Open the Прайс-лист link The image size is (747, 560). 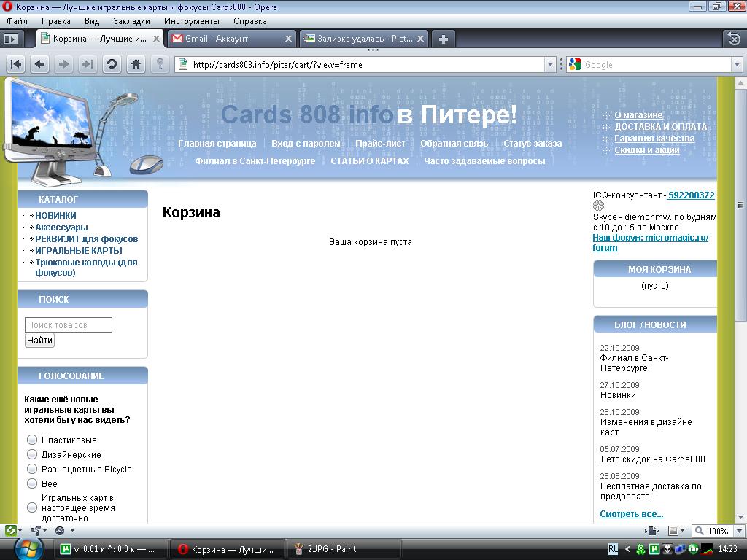pos(380,144)
